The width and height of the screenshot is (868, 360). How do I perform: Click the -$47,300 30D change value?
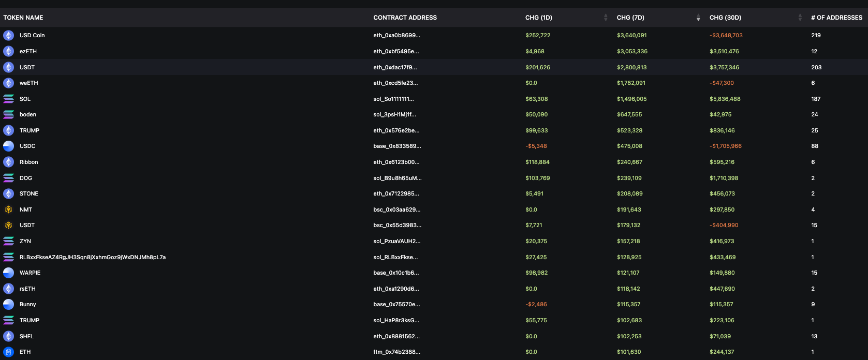pos(722,83)
